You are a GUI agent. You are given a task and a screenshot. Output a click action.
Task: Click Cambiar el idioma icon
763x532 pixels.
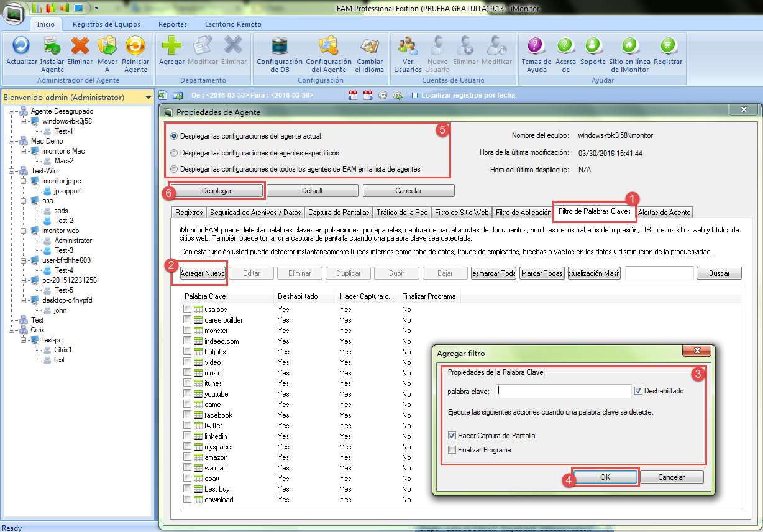369,47
